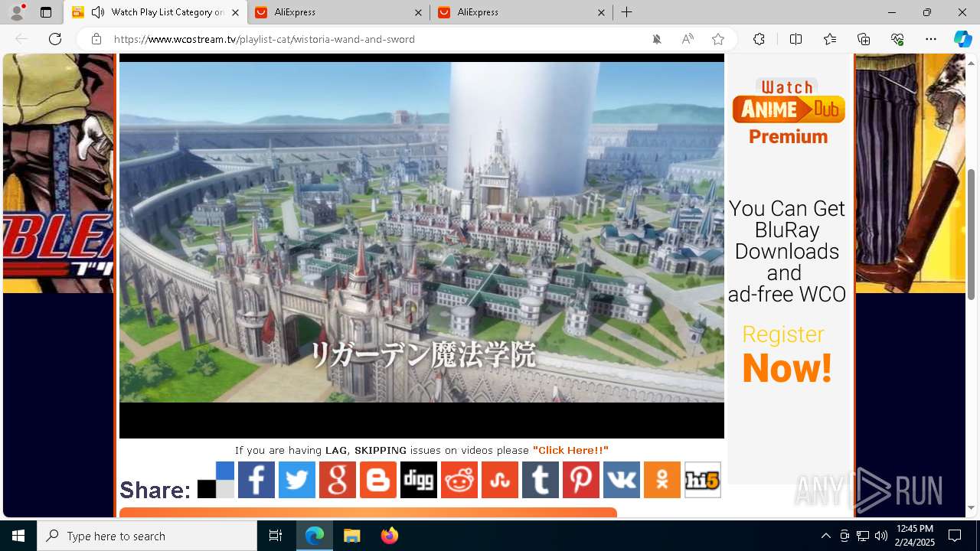
Task: Open Browser essentials icon
Action: 897,39
